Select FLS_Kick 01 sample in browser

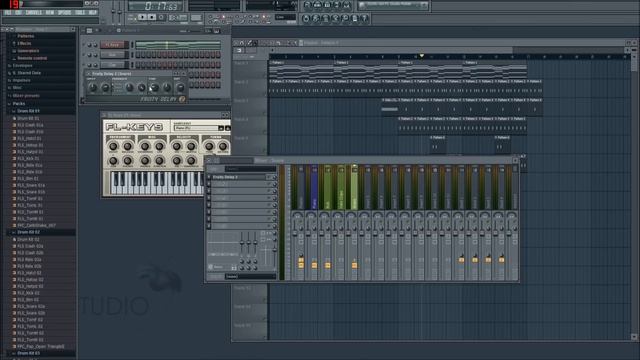(28, 158)
